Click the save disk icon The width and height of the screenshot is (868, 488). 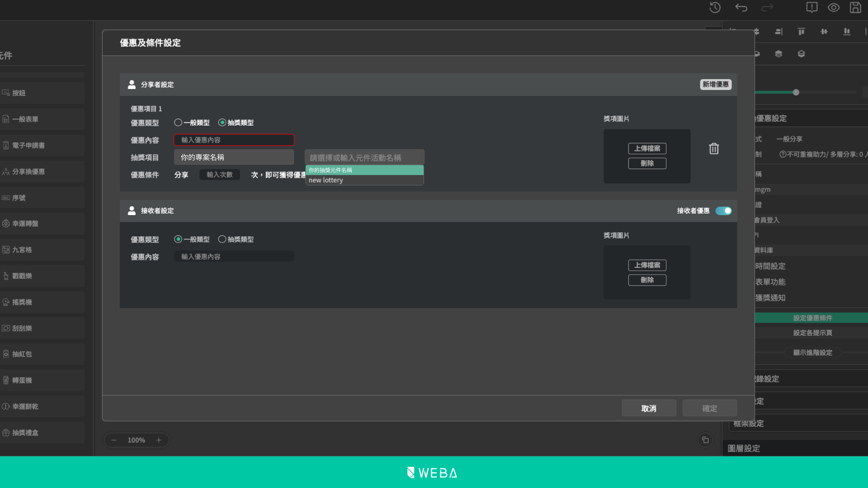click(x=855, y=8)
